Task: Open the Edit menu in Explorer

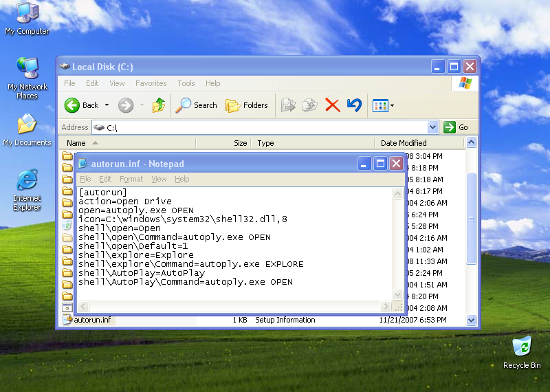Action: pos(92,83)
